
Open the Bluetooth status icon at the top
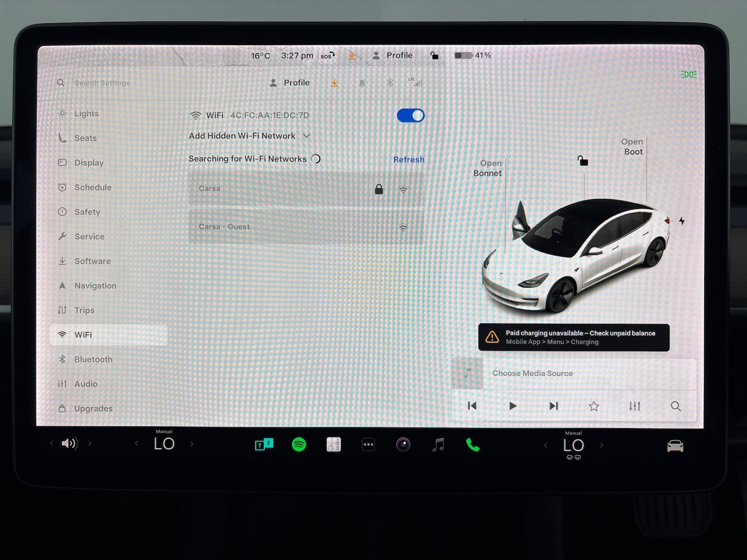tap(390, 83)
